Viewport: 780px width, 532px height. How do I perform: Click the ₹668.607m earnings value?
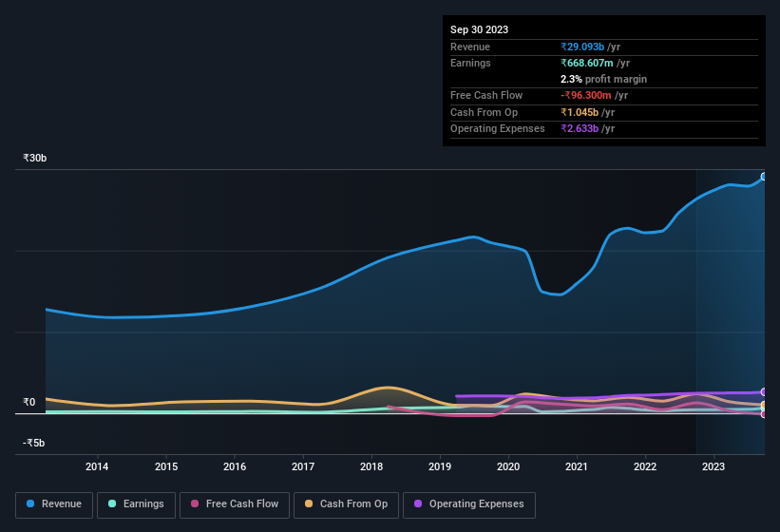pos(587,63)
